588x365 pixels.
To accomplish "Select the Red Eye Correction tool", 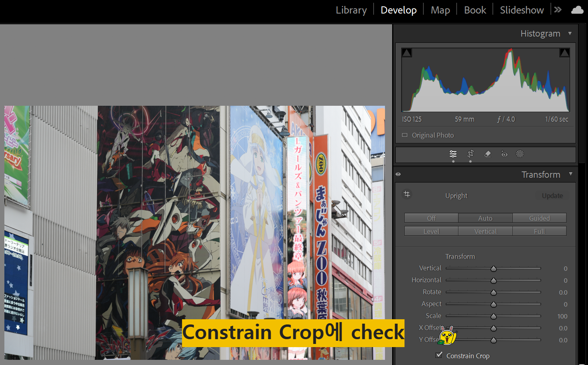I will [x=504, y=154].
